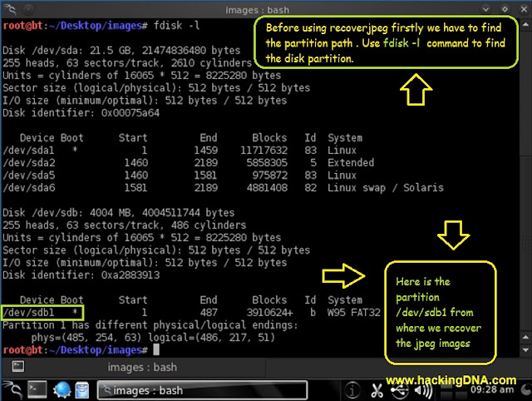The height and width of the screenshot is (401, 532).
Task: Click the '4881408' blocks value
Action: [x=267, y=188]
